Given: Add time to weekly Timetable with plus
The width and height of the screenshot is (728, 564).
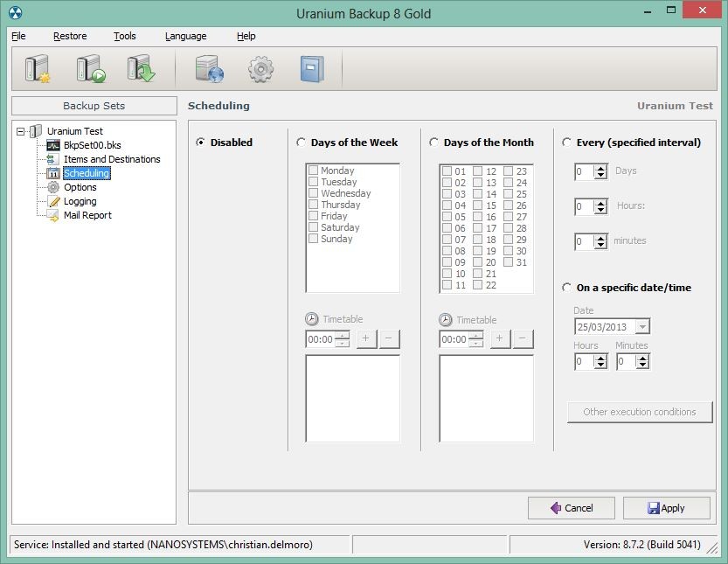Looking at the screenshot, I should click(366, 338).
